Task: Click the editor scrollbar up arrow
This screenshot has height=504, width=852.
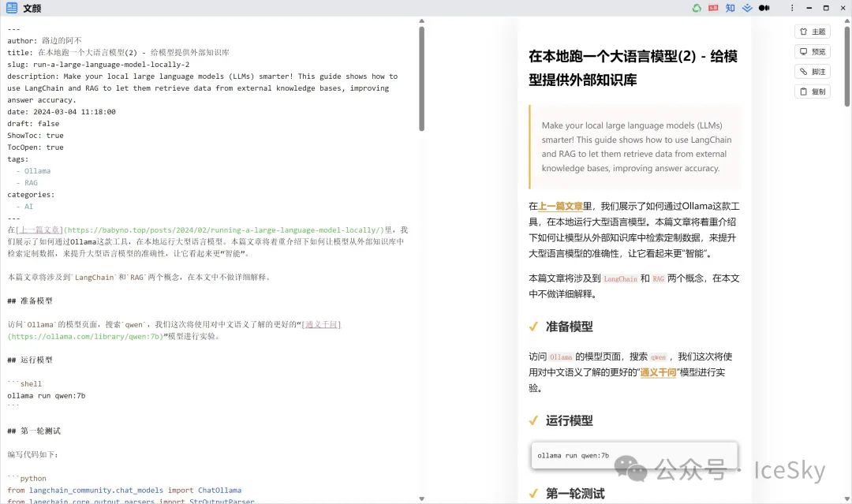Action: pyautogui.click(x=422, y=21)
